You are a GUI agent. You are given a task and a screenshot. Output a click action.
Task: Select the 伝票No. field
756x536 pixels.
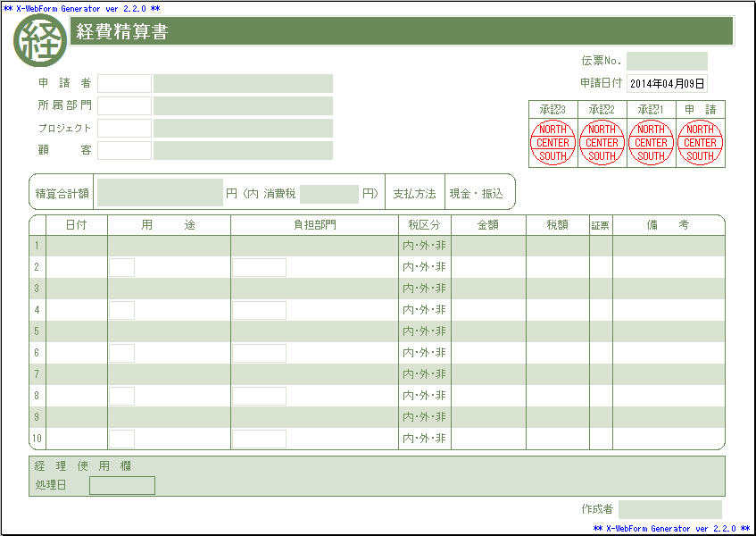coord(667,62)
